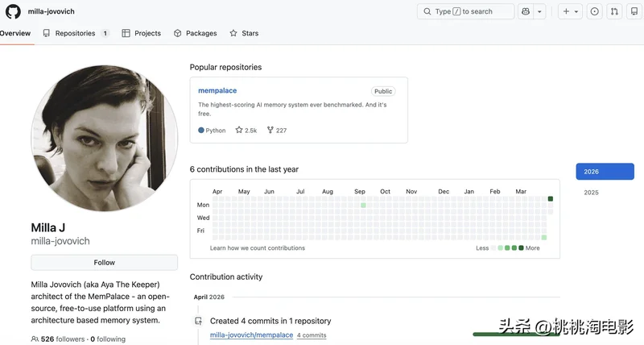
Task: Switch to the Repositories tab
Action: coord(75,33)
